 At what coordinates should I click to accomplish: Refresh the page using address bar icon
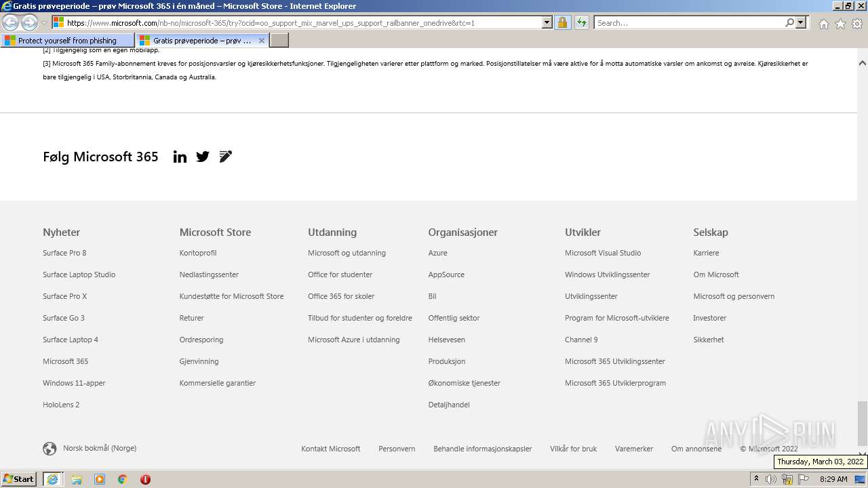581,23
